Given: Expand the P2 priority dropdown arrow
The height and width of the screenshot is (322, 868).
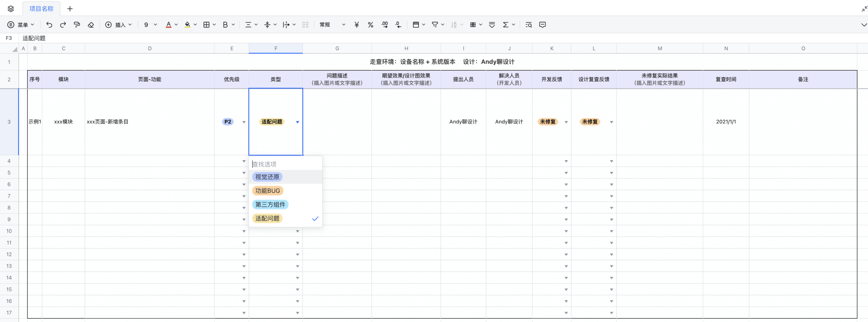Looking at the screenshot, I should pyautogui.click(x=244, y=122).
